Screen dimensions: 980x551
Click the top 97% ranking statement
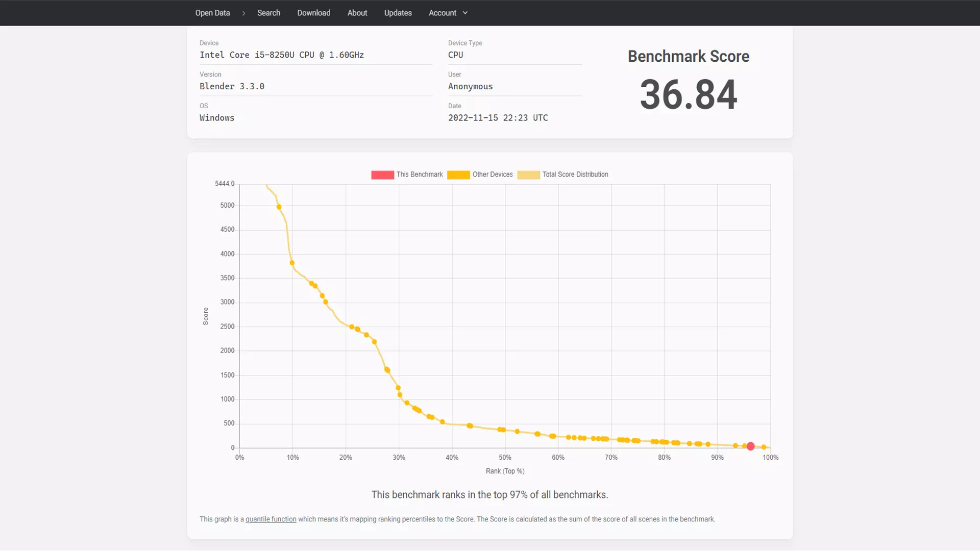[x=489, y=494]
